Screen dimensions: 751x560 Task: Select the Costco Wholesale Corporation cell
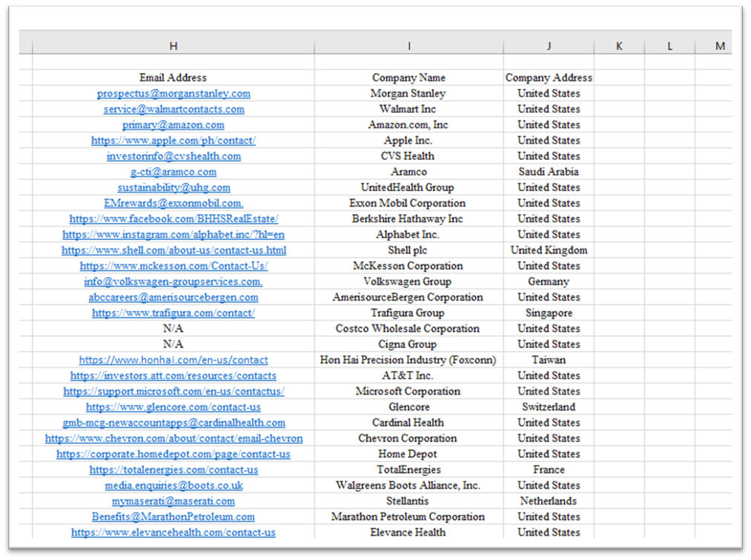[x=409, y=329]
